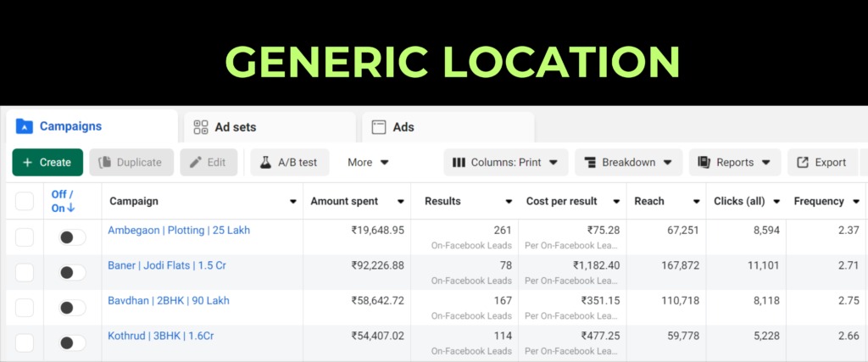This screenshot has height=362, width=868.
Task: Click the Ads window icon
Action: point(379,128)
